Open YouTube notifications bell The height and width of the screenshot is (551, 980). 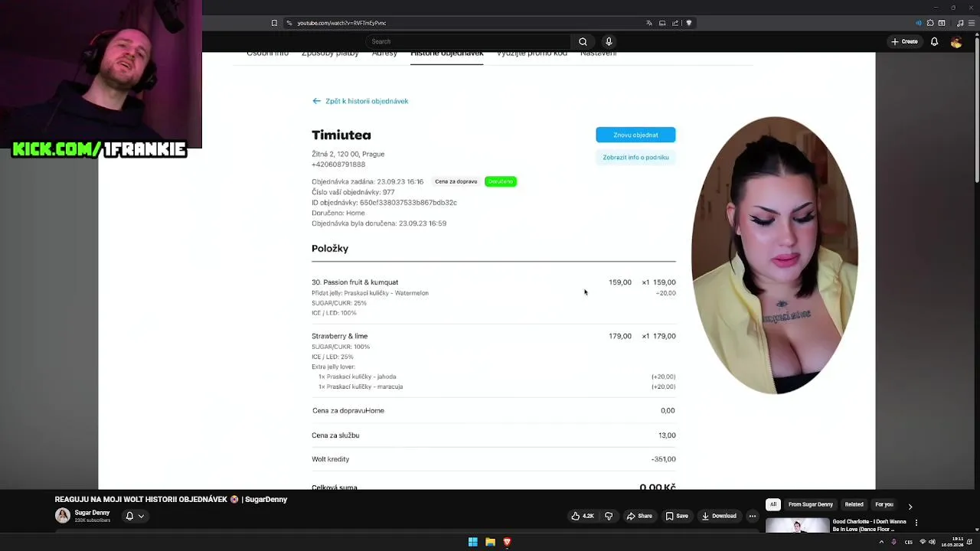click(x=934, y=41)
